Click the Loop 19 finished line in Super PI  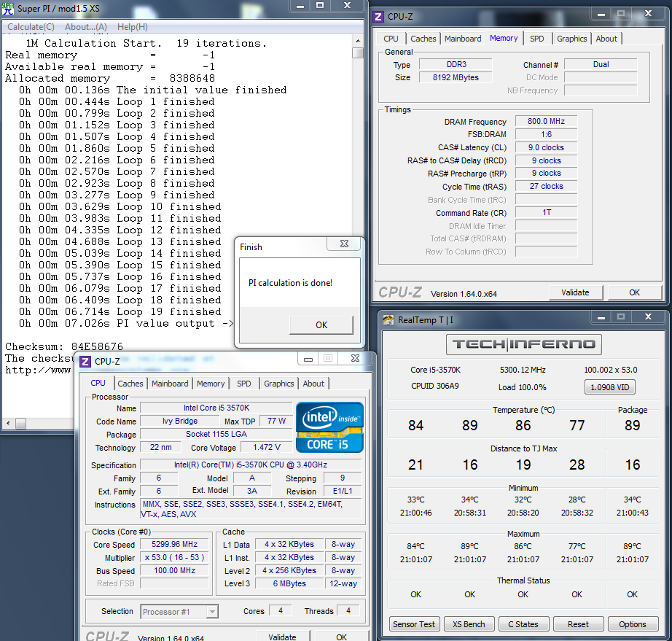point(120,311)
